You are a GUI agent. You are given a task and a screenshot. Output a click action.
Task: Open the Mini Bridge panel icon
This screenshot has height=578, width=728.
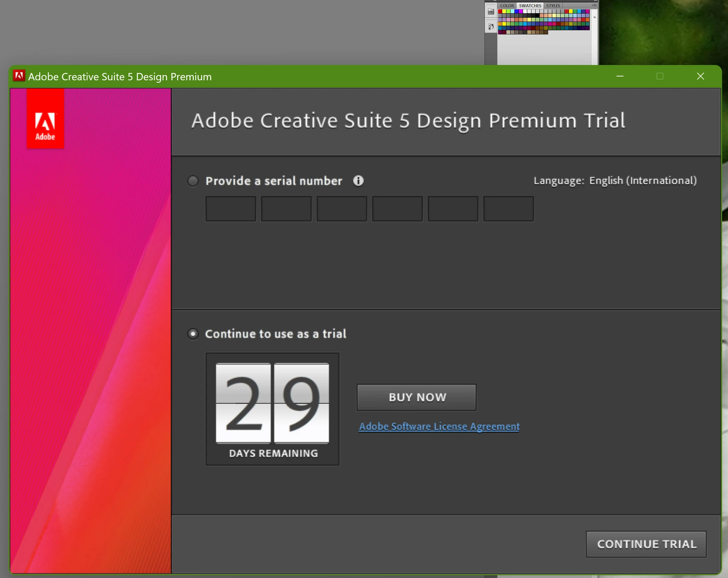click(x=491, y=12)
